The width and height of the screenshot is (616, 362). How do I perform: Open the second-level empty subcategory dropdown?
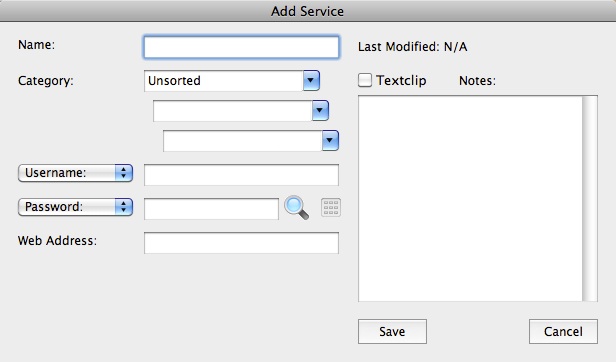241,111
